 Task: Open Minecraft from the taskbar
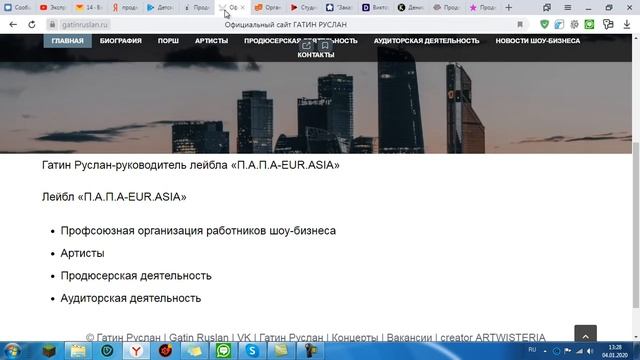pyautogui.click(x=49, y=351)
